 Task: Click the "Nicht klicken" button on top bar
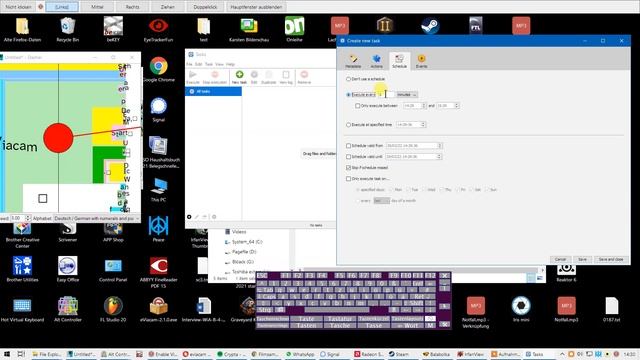pos(18,7)
